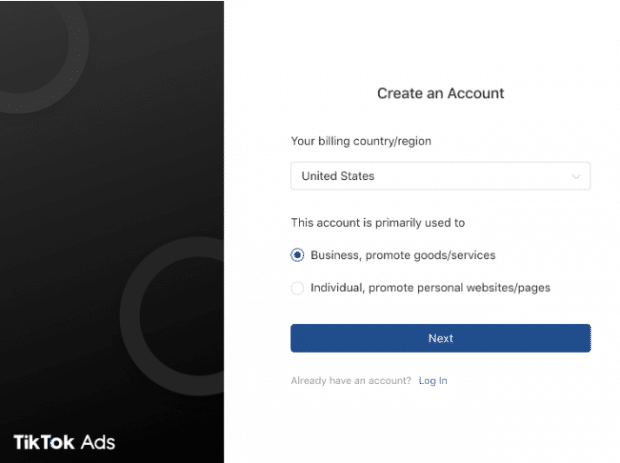Click empty circle beside Individual option
The height and width of the screenshot is (463, 620).
coord(297,288)
